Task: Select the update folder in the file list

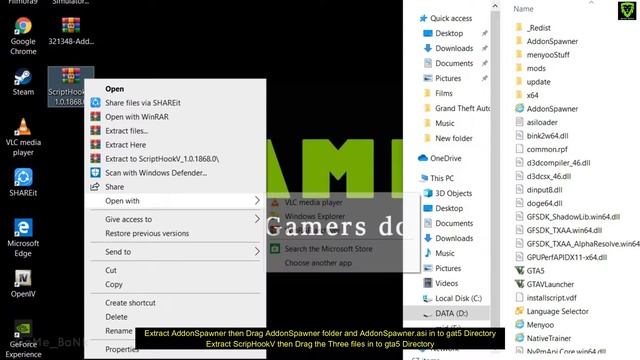Action: [538, 82]
